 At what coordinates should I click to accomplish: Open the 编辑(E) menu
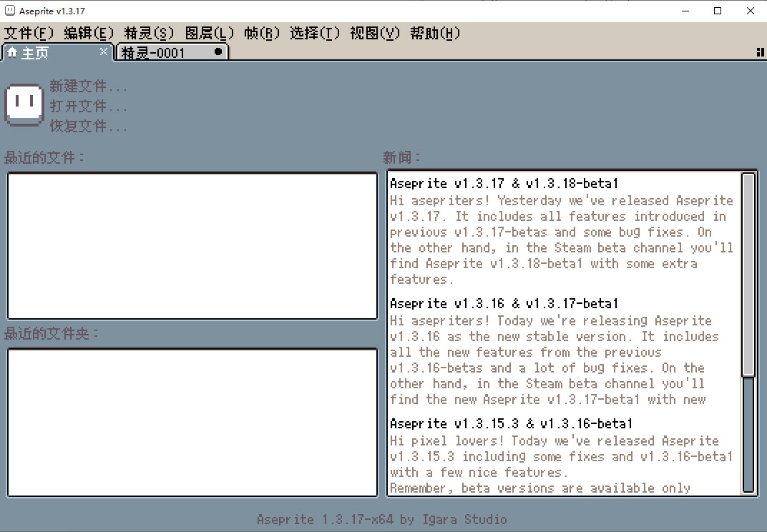pyautogui.click(x=89, y=33)
